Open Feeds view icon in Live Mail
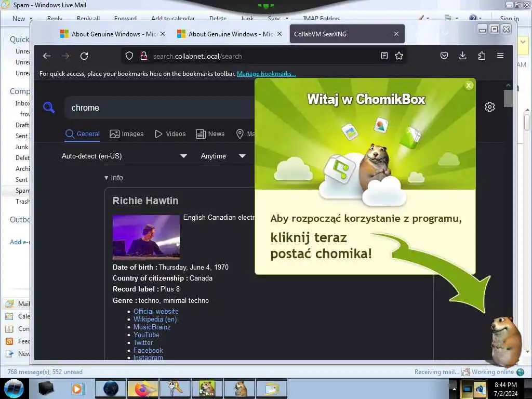Image resolution: width=532 pixels, height=399 pixels. (x=9, y=341)
